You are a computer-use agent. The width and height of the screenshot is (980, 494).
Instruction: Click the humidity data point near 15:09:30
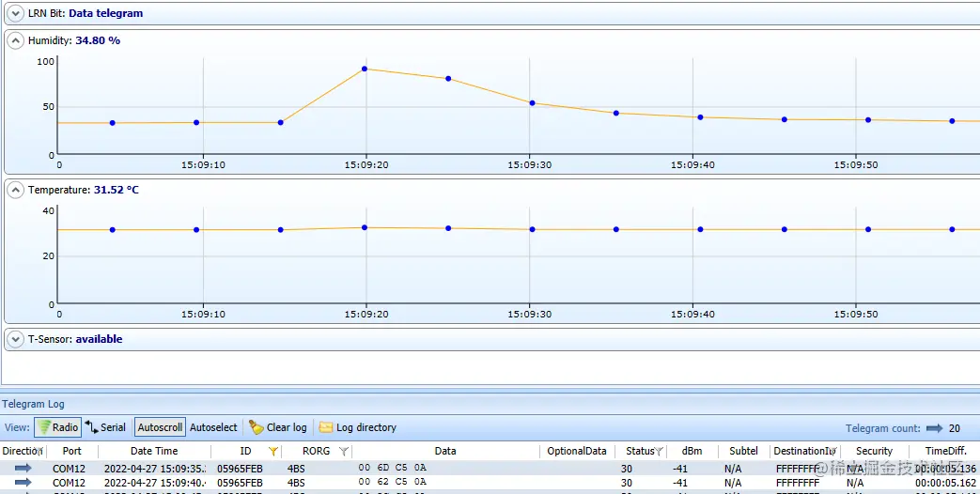pos(533,103)
